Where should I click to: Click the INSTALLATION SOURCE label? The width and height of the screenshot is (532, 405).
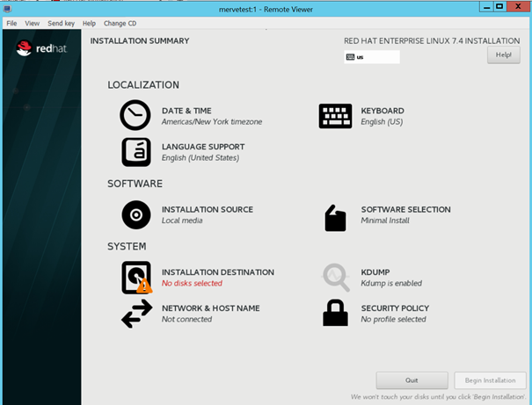[208, 209]
